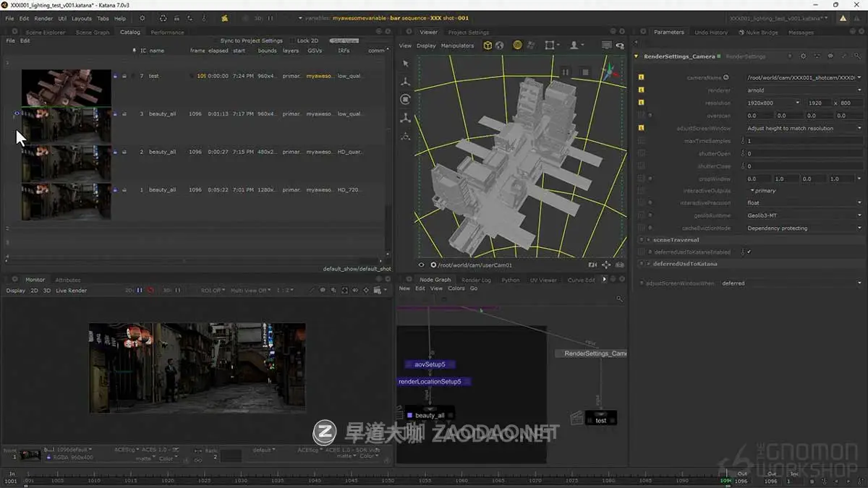Screen dimensions: 868x488
Task: Toggle the Lock 2D checkbox
Action: point(292,41)
